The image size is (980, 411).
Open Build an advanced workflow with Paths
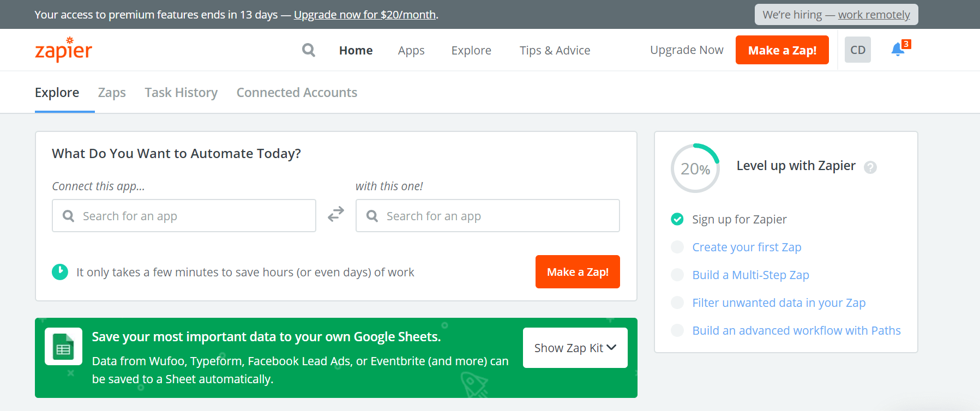coord(796,330)
